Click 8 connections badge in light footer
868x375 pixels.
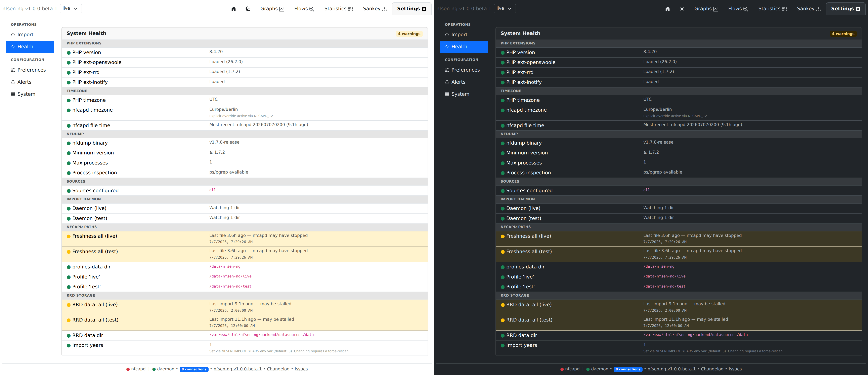(x=194, y=369)
